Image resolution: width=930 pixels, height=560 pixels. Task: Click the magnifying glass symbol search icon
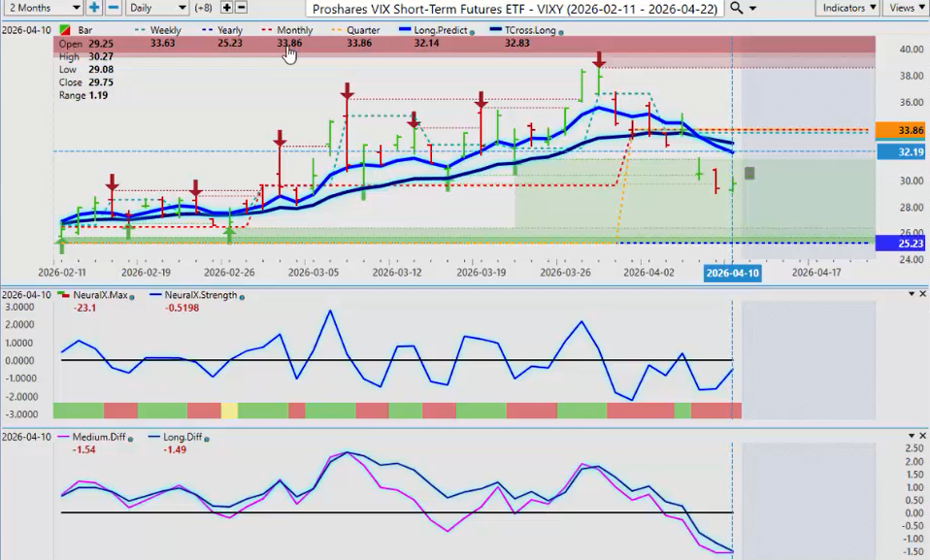740,8
